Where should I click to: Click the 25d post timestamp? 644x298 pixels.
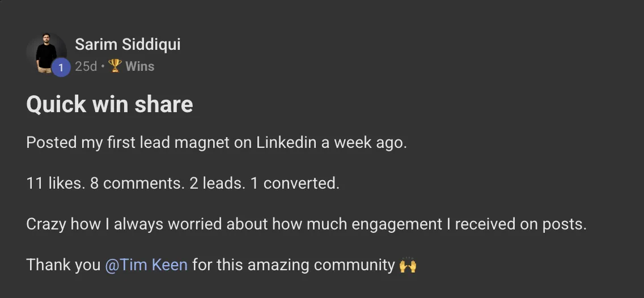coord(86,66)
